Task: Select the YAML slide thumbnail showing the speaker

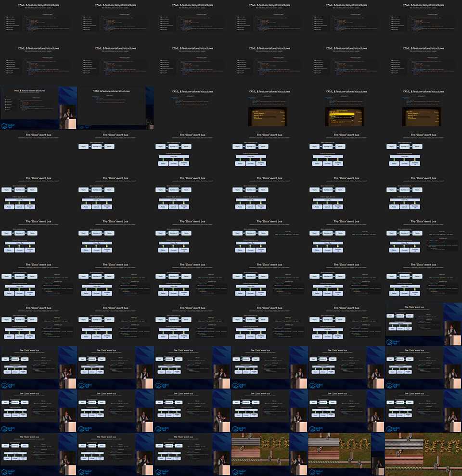Action: click(38, 108)
